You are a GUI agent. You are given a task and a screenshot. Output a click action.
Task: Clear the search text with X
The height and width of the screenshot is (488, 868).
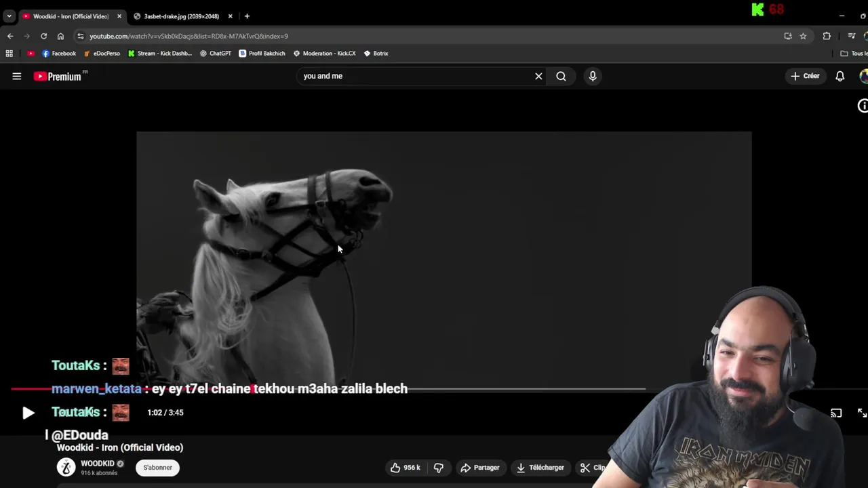(538, 76)
